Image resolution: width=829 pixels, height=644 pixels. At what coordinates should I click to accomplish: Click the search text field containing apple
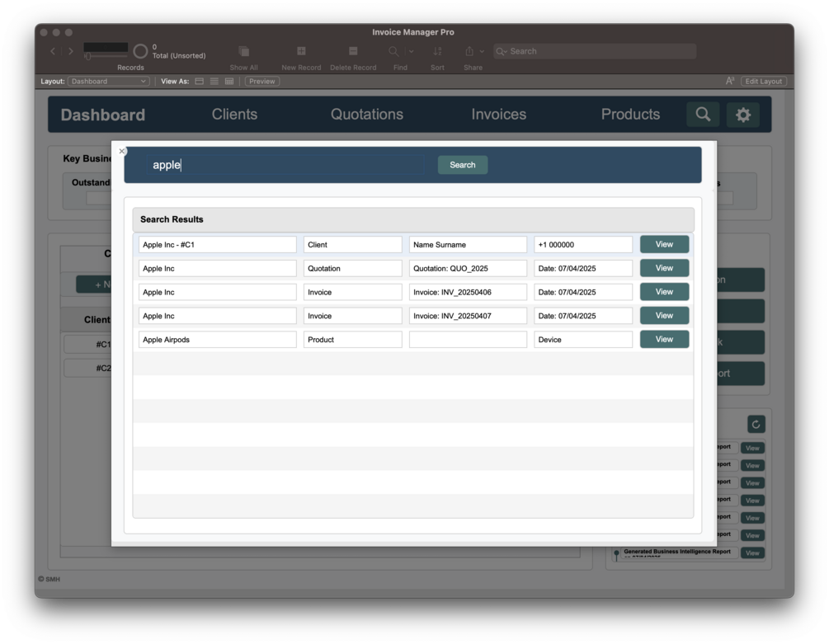coord(285,165)
